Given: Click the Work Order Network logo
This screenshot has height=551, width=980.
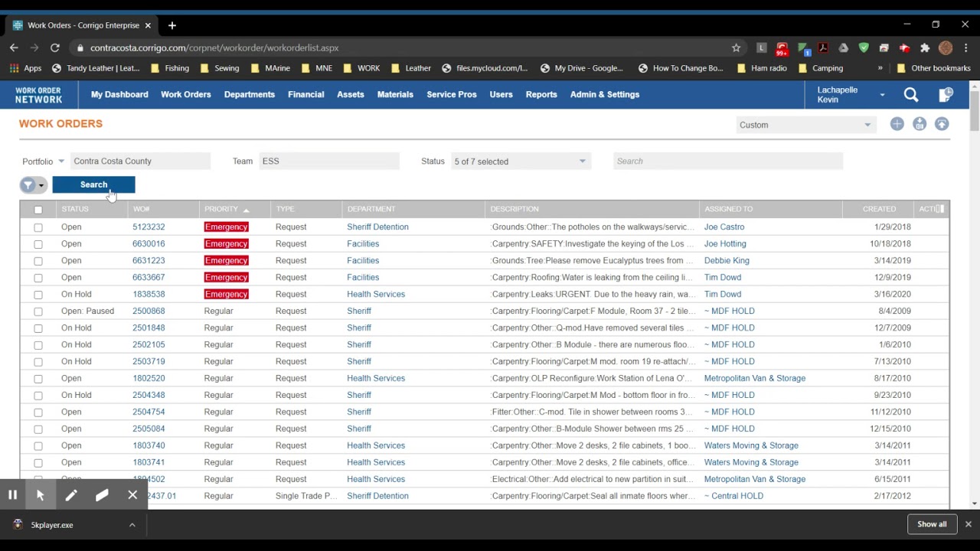Looking at the screenshot, I should [38, 95].
